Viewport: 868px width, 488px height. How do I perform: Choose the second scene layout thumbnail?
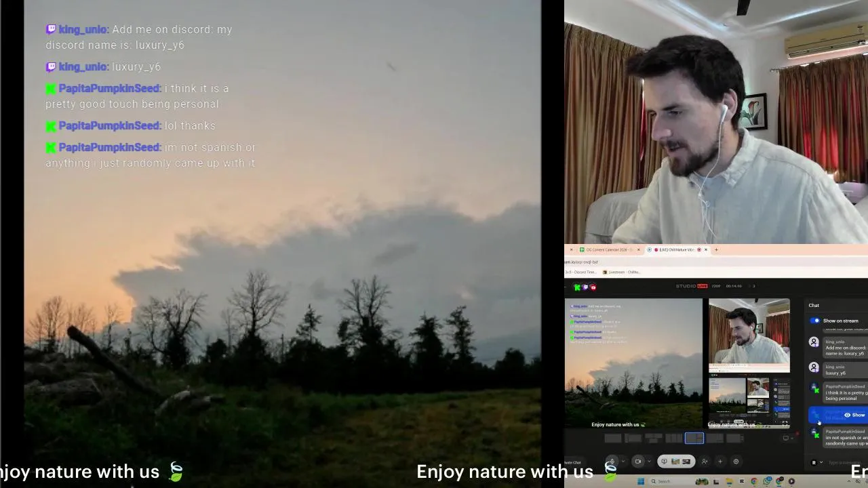click(x=633, y=438)
